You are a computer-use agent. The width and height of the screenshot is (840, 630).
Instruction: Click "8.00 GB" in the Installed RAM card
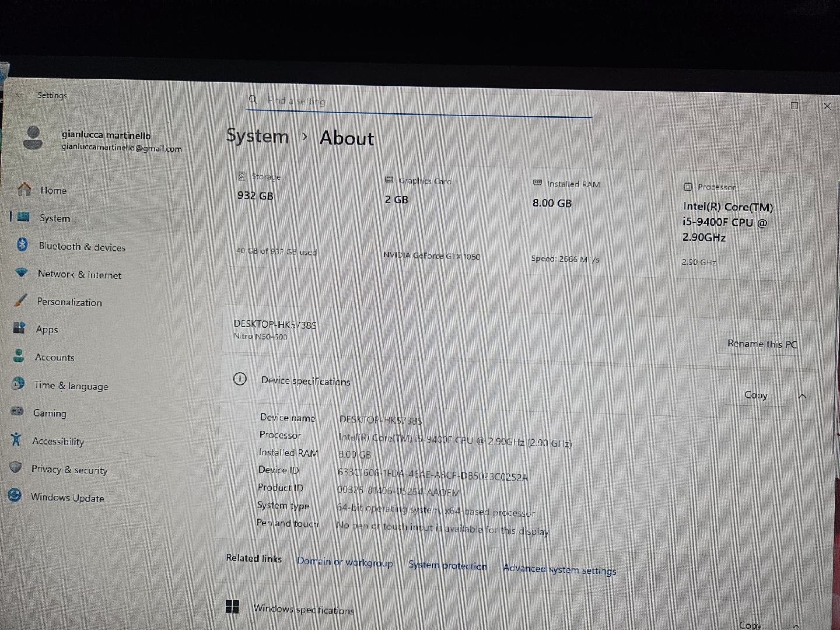pos(552,203)
